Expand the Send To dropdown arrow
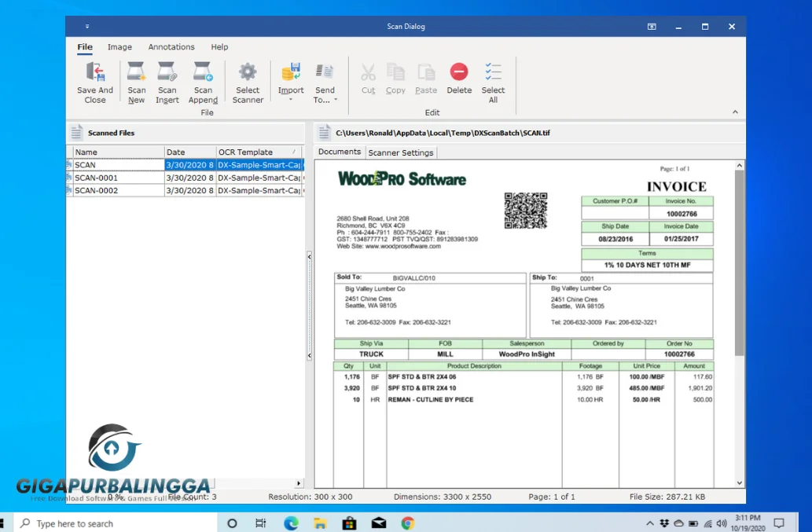Screen dimensions: 812x532 (336, 99)
